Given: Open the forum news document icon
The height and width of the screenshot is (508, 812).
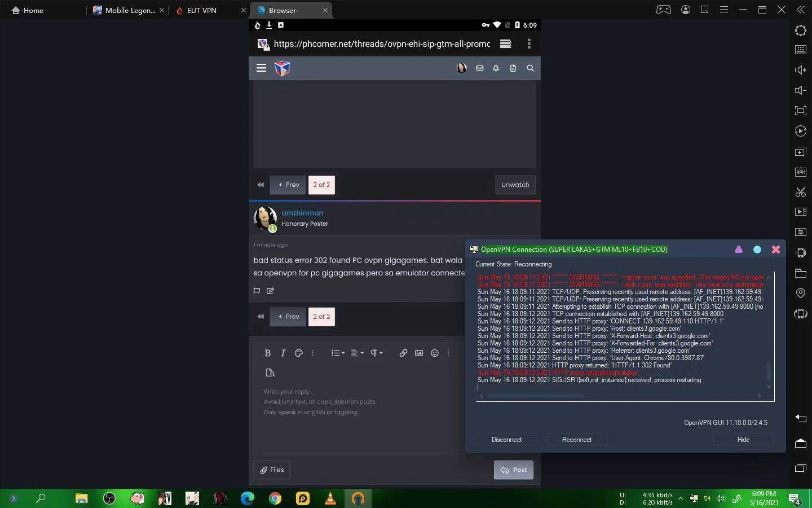Looking at the screenshot, I should [x=513, y=68].
